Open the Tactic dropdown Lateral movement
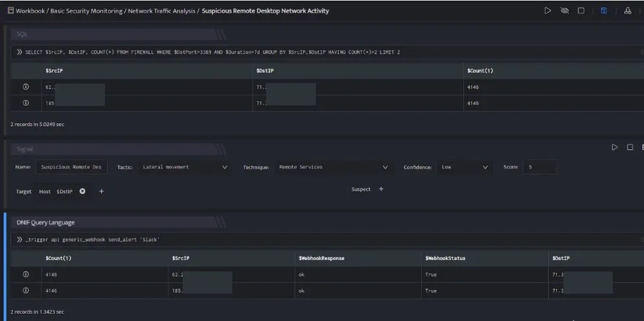This screenshot has width=644, height=321. 183,167
